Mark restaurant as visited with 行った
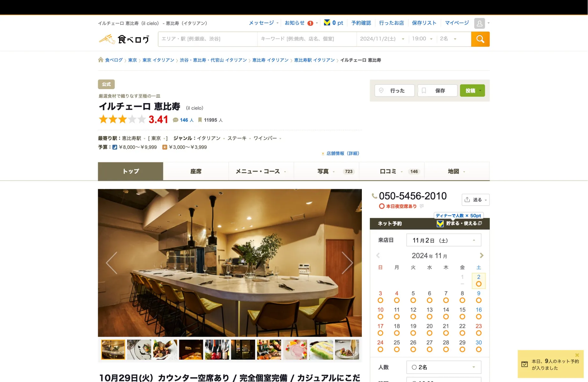 click(x=394, y=91)
